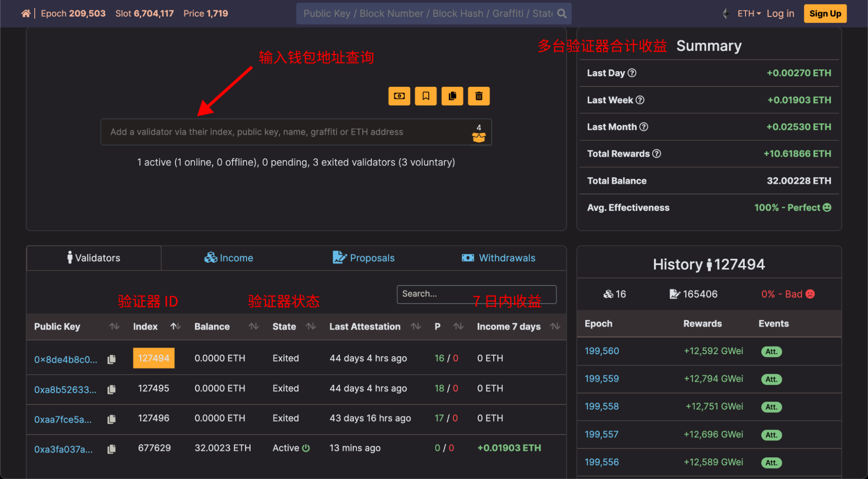Click the Home epoch/slot search input field
The height and width of the screenshot is (479, 868).
point(427,13)
